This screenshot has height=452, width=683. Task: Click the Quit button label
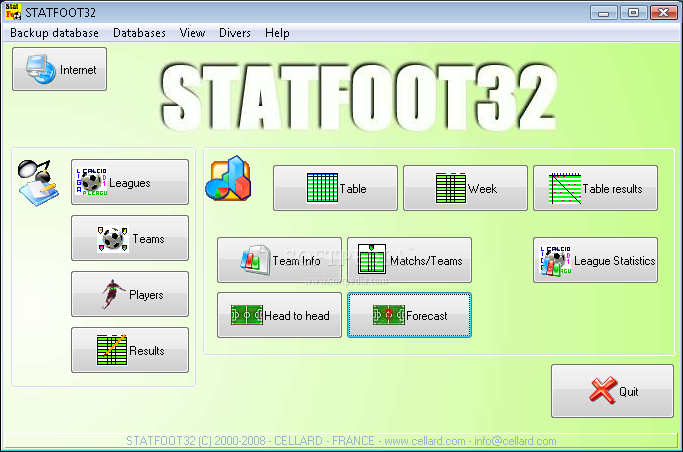click(x=629, y=392)
